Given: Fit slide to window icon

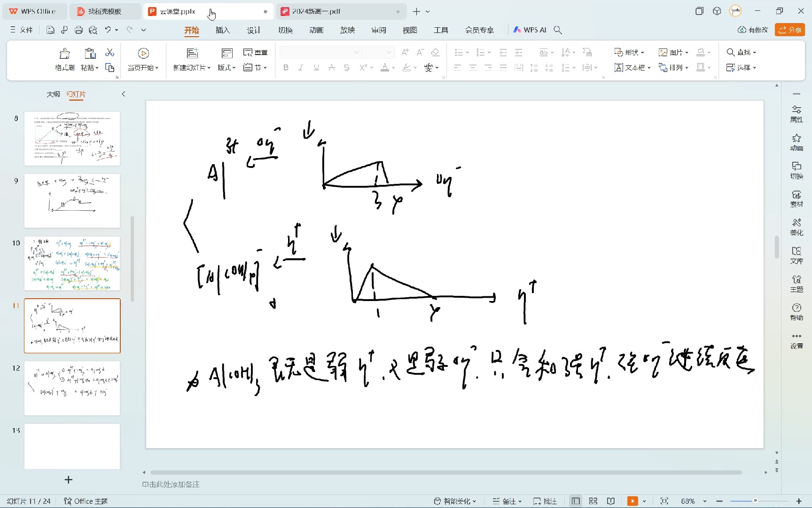Looking at the screenshot, I should [x=664, y=501].
